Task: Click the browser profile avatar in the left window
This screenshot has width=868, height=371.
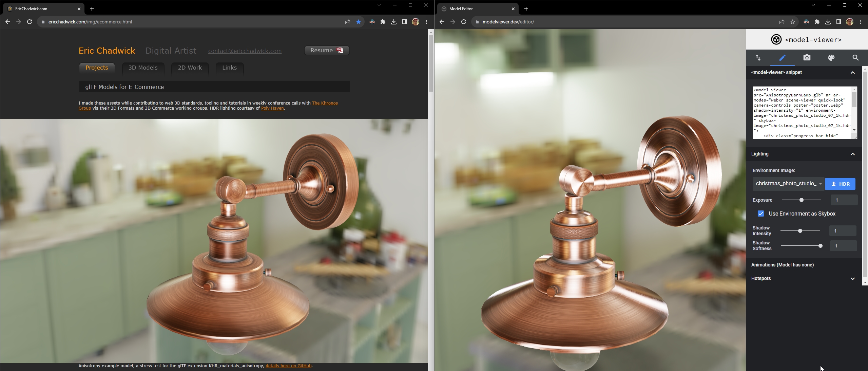Action: [x=415, y=22]
